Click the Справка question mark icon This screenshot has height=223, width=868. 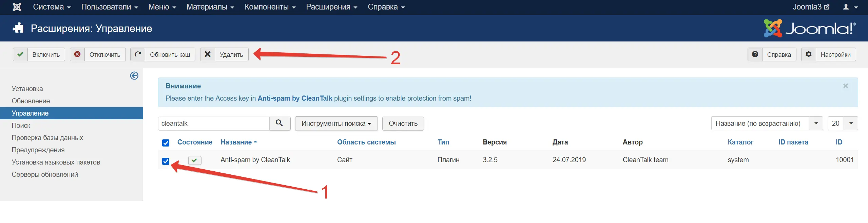tap(755, 54)
